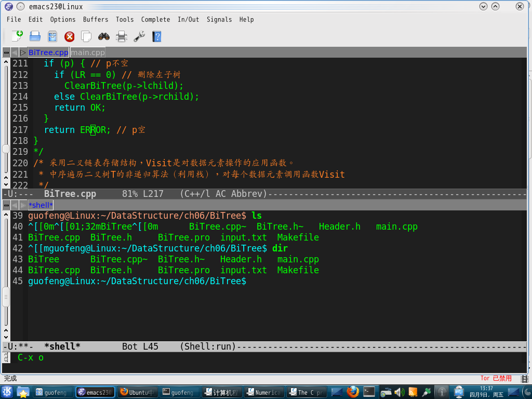Open the Options menu
The width and height of the screenshot is (532, 399).
63,19
